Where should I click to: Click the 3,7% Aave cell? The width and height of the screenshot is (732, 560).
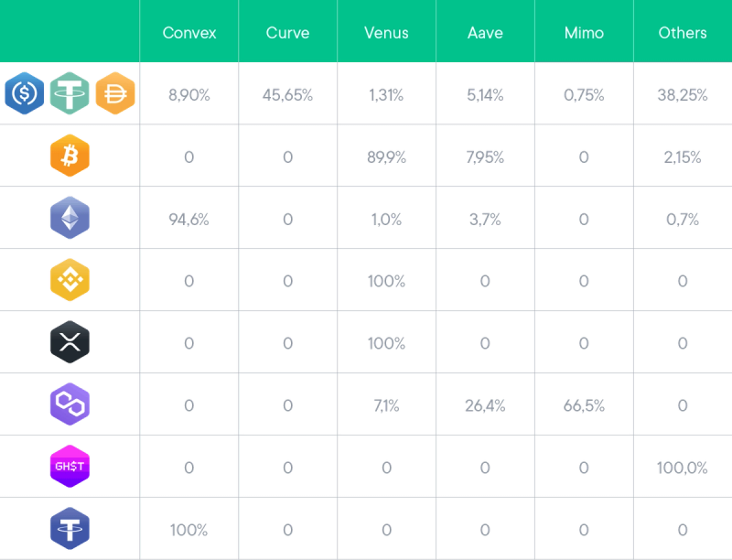tap(485, 220)
